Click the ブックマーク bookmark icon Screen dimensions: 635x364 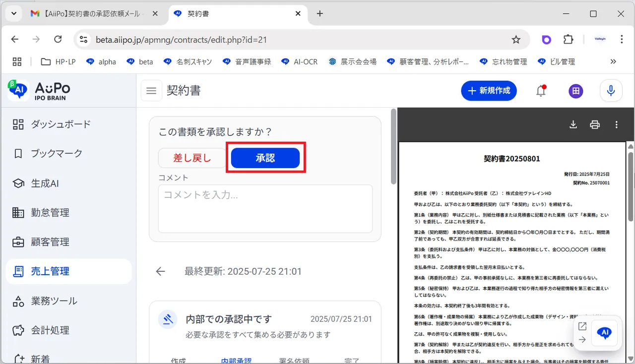[x=18, y=154]
